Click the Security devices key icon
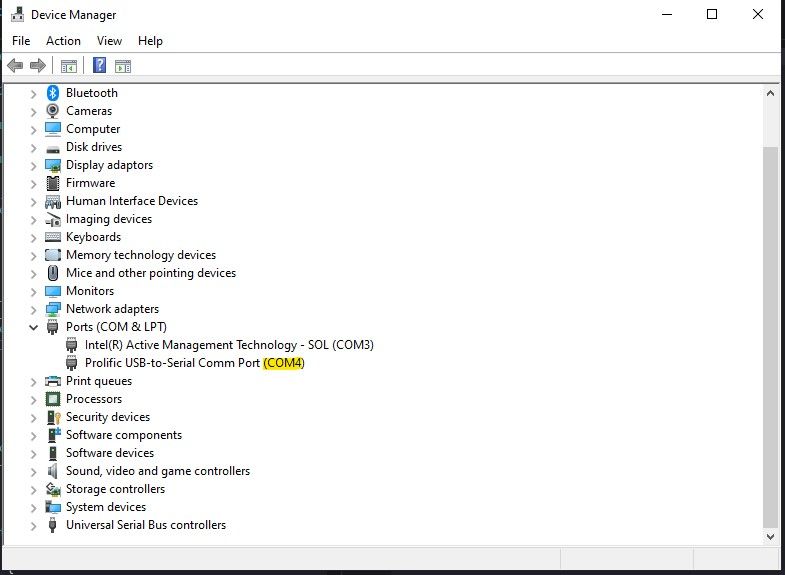785x575 pixels. click(53, 417)
